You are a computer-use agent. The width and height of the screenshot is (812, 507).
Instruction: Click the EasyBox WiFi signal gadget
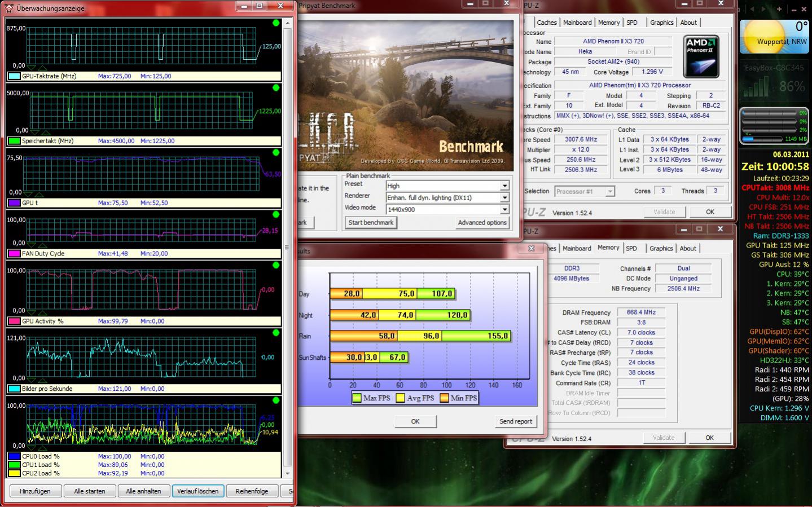pyautogui.click(x=774, y=81)
